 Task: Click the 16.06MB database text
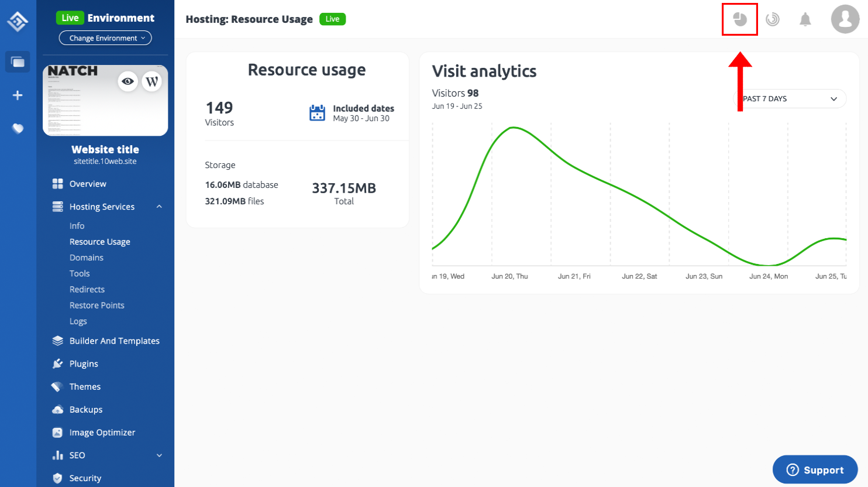click(x=242, y=185)
